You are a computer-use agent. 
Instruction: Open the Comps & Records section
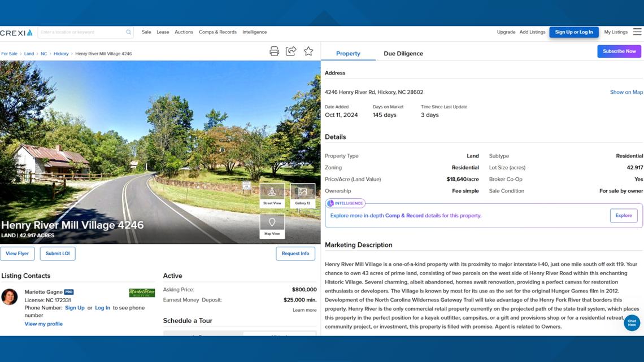tap(217, 32)
